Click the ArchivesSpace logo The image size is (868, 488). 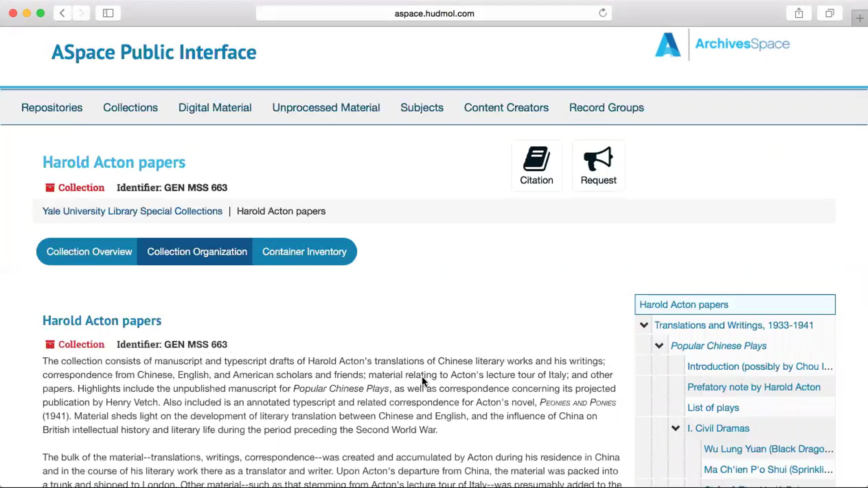click(722, 45)
